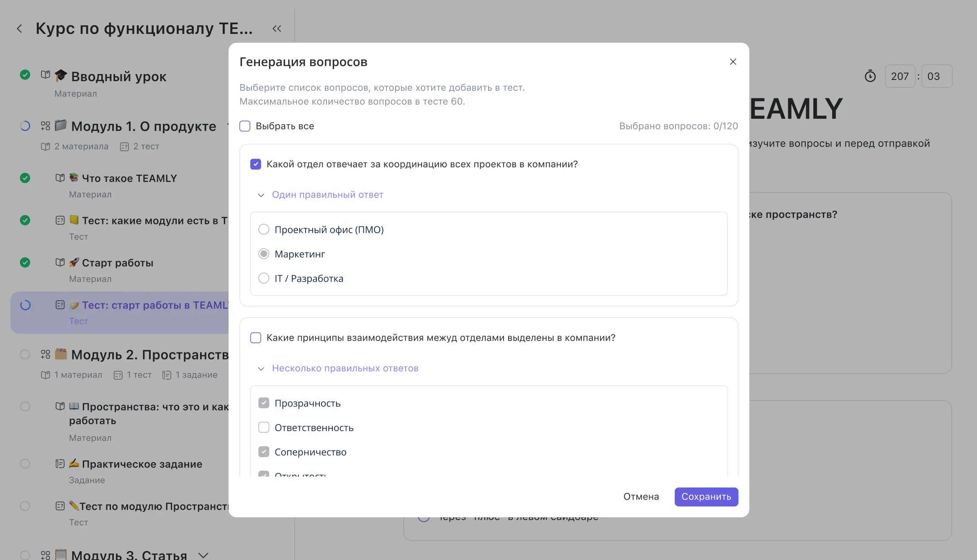Open Тест по модулю Пространства item
Screen dimensions: 977x560
pyautogui.click(x=154, y=506)
